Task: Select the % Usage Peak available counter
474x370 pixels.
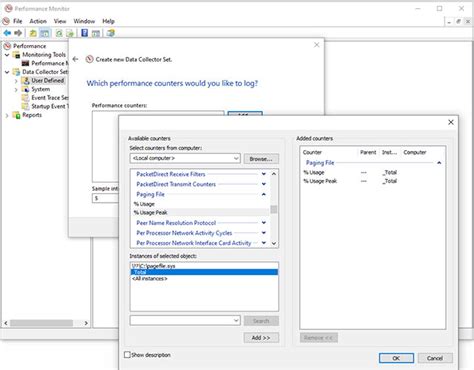Action: coord(200,212)
